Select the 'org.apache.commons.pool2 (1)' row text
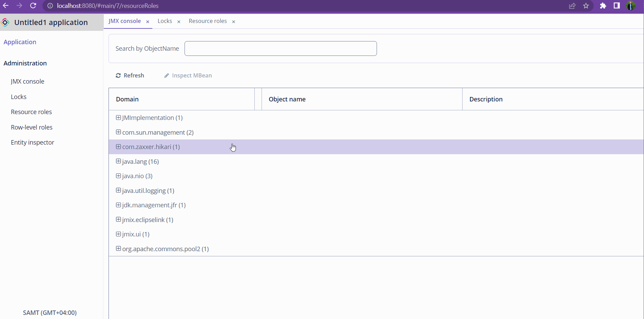Viewport: 644px width, 319px height. click(x=165, y=249)
